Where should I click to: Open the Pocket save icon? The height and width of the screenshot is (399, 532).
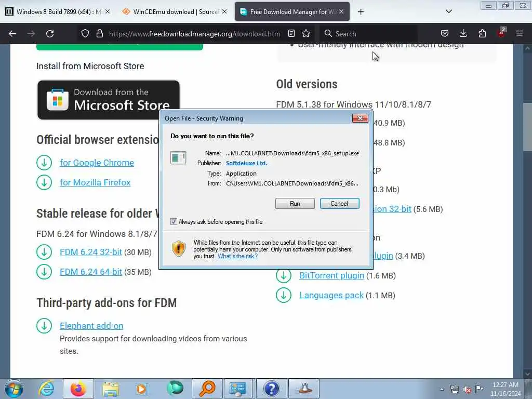tap(445, 34)
